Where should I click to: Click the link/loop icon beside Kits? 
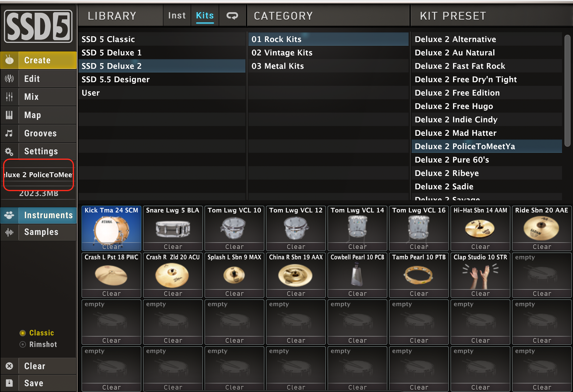coord(232,16)
